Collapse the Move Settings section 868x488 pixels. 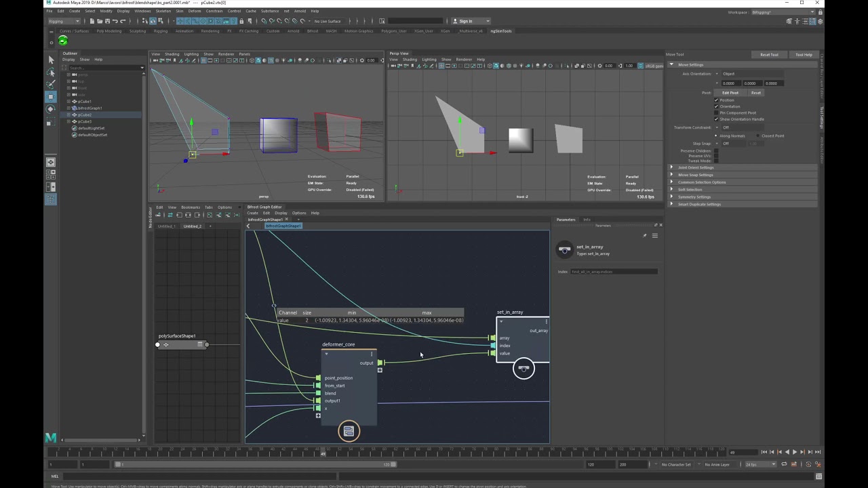[x=672, y=65]
